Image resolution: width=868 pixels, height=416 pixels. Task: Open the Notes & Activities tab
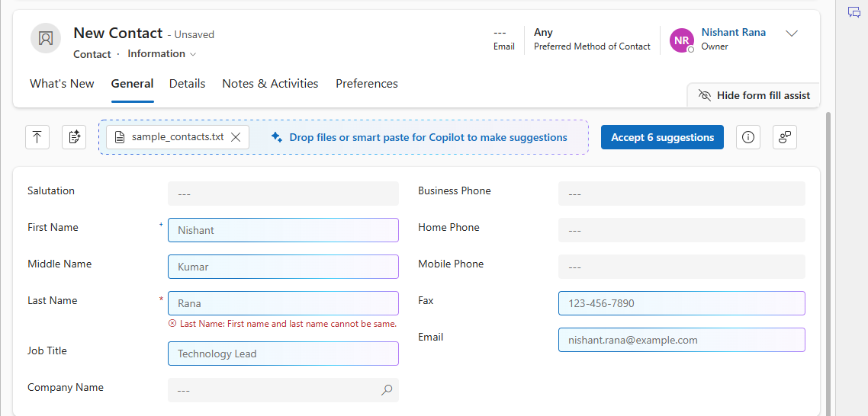[270, 84]
